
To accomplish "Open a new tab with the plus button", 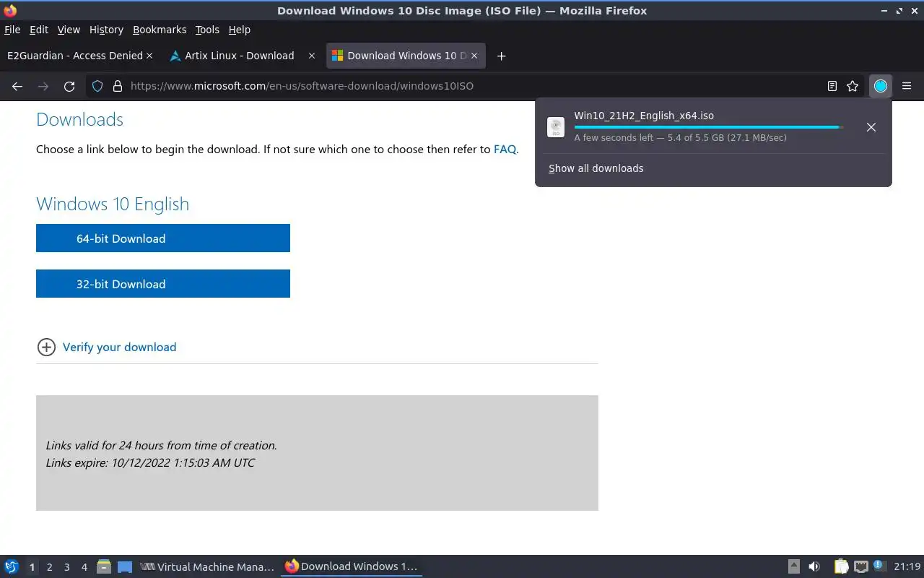I will (x=501, y=56).
